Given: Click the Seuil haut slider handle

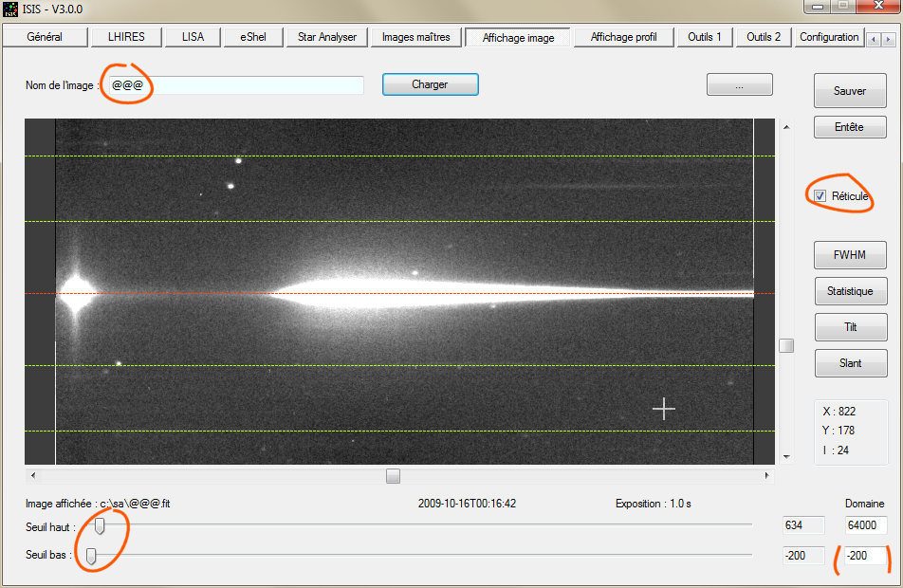Looking at the screenshot, I should pyautogui.click(x=100, y=525).
